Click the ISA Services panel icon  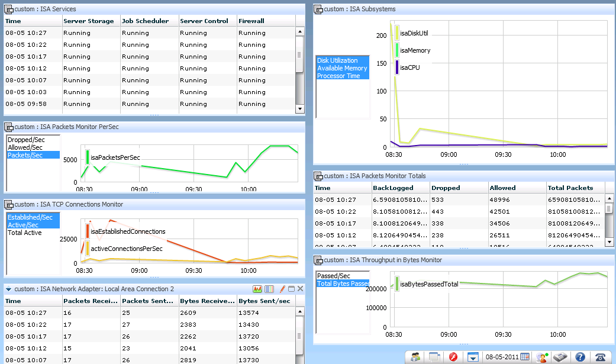click(9, 9)
